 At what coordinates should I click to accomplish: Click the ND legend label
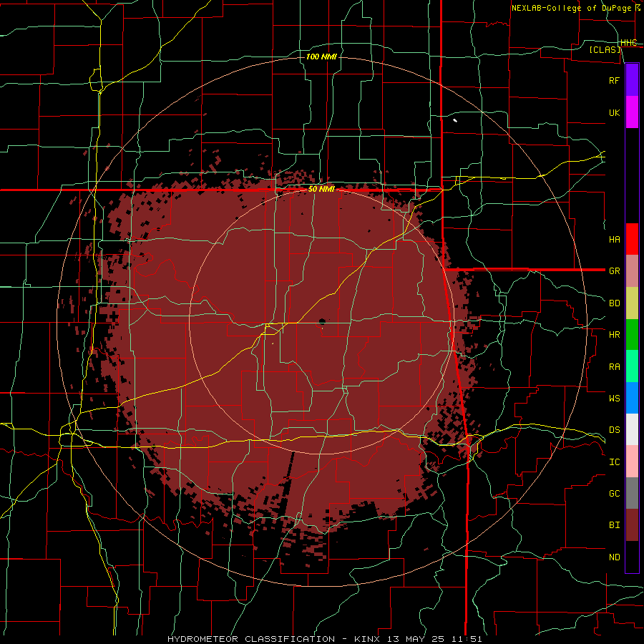[x=615, y=557]
